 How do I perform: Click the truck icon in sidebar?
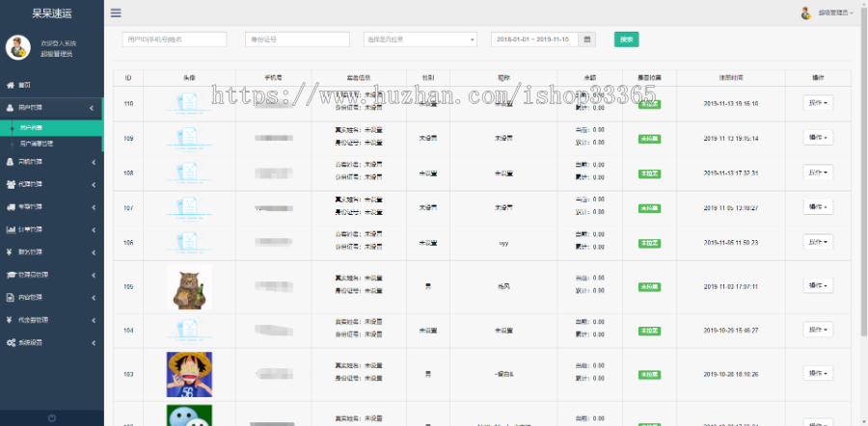[11, 206]
